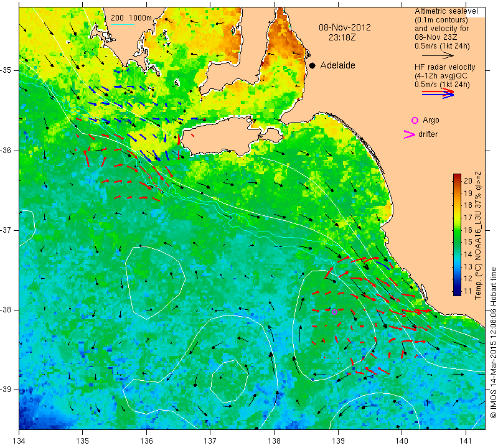Click the magenta Argo circle in legend
498x448 pixels.
click(x=415, y=120)
